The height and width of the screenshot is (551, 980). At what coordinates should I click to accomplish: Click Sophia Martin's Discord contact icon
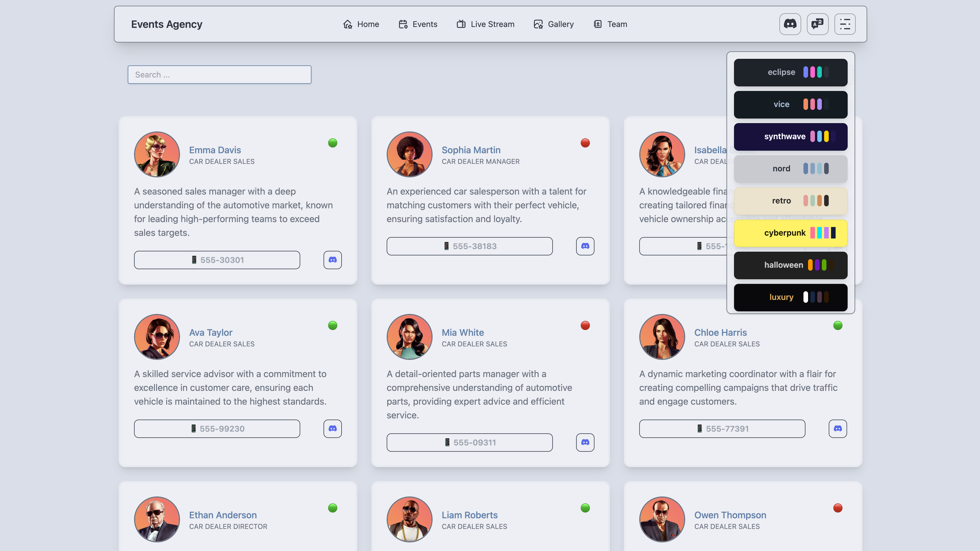coord(585,246)
